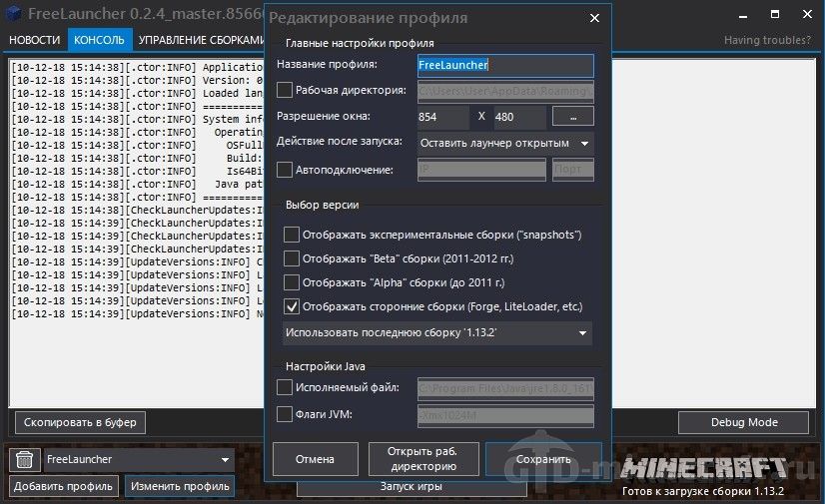Click the Debug Mode button
Viewport: 825px width, 504px height.
743,422
